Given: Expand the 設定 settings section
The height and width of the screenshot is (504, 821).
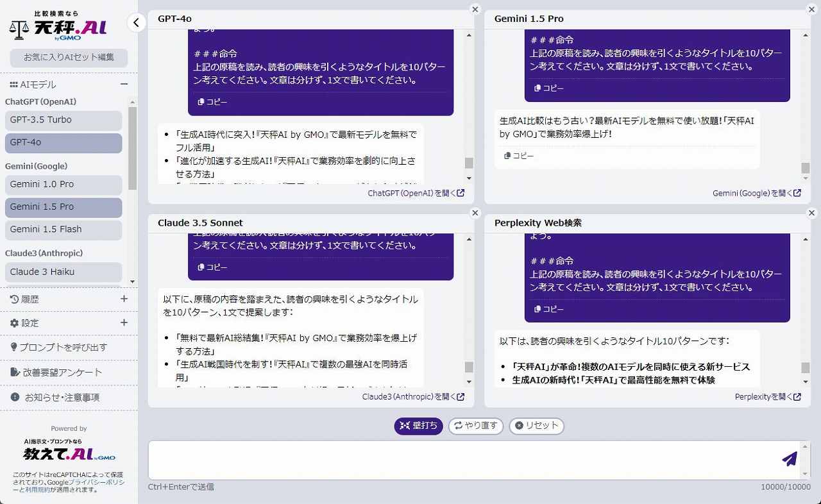Looking at the screenshot, I should click(124, 323).
